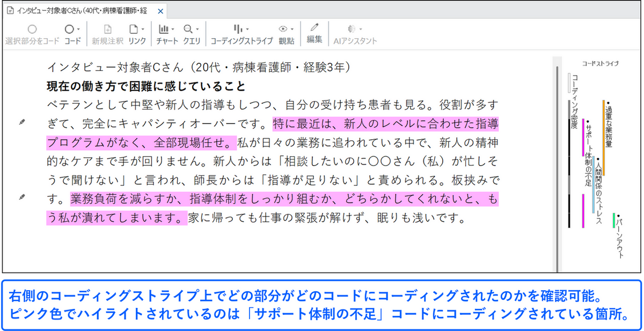Toggle the コーディングストライプ display
The image size is (644, 331).
tap(238, 29)
